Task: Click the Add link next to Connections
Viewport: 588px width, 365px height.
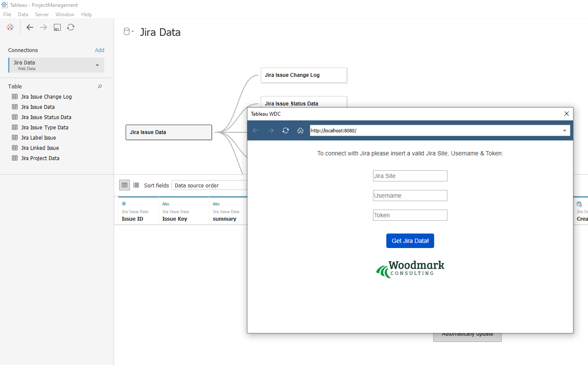Action: [x=99, y=50]
